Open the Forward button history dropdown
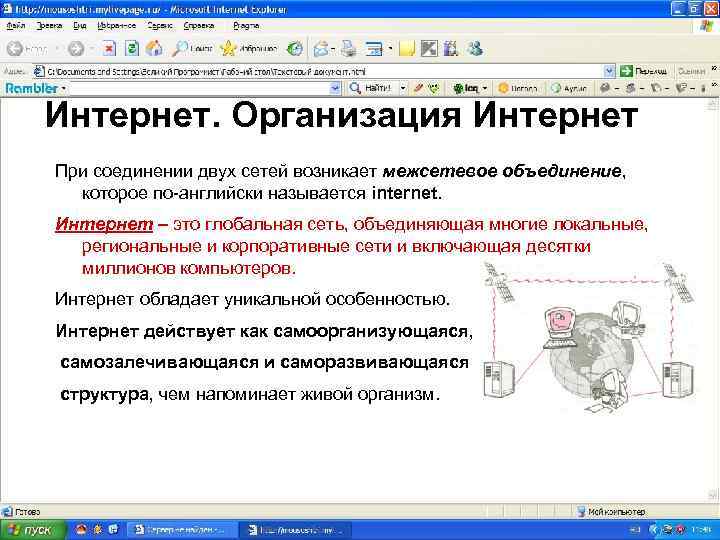This screenshot has width=720, height=540. [92, 48]
